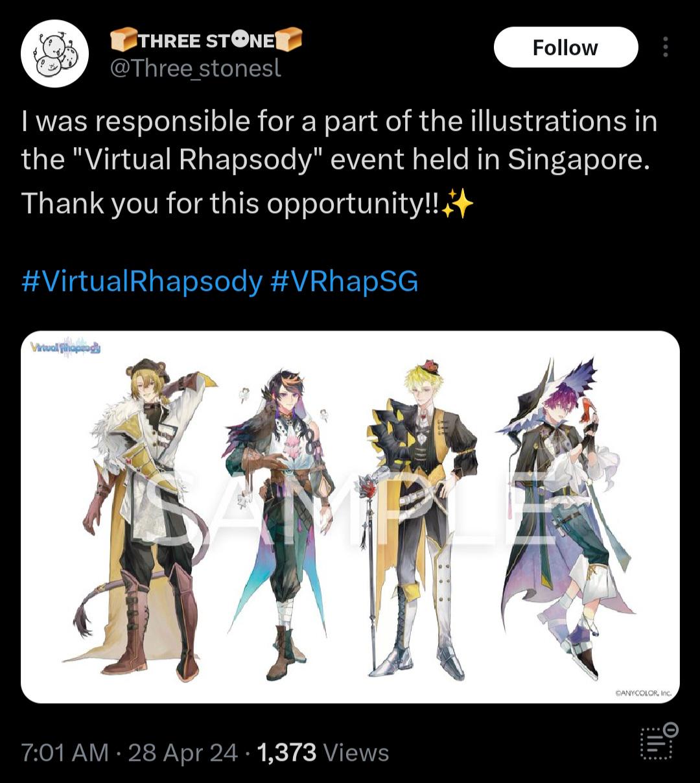Viewport: 700px width, 783px height.
Task: Tap the sparkles emoji after opportunity
Action: [457, 205]
